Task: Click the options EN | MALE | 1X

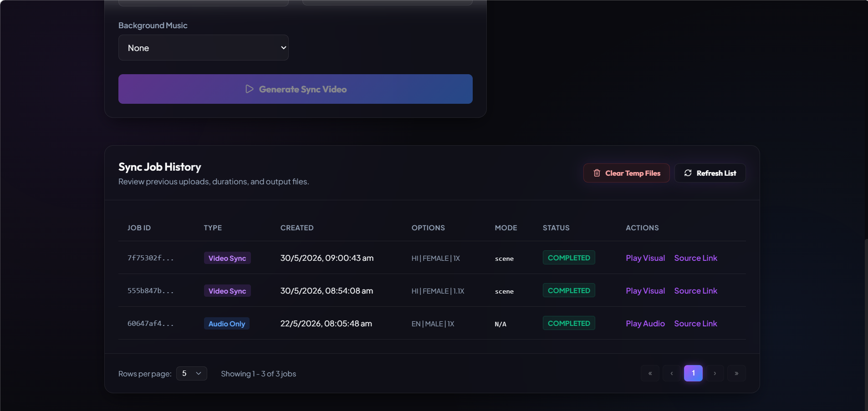Action: pyautogui.click(x=433, y=324)
